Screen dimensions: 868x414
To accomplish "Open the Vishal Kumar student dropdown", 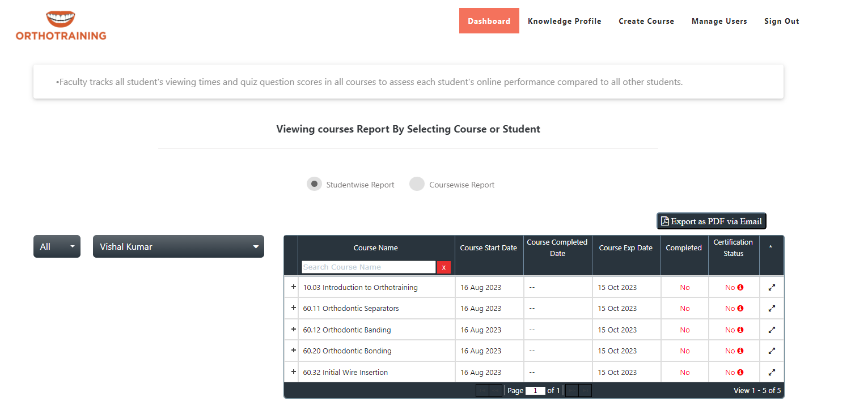I will [x=178, y=246].
